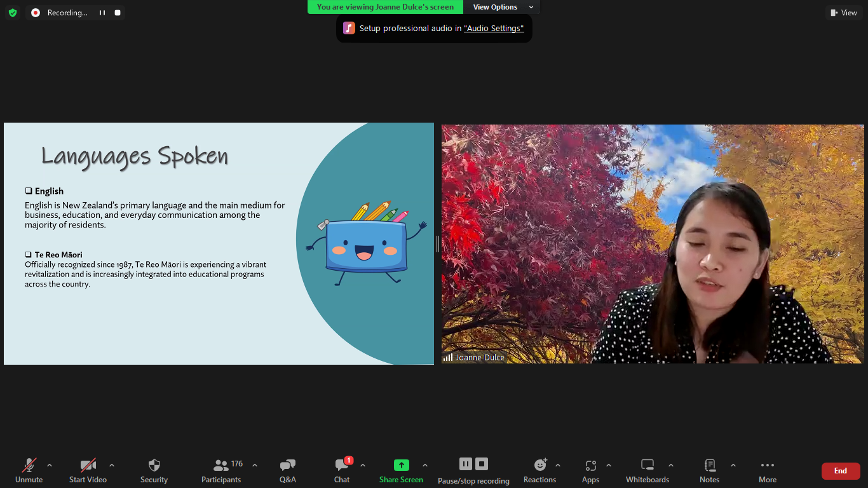Expand video options arrow beside Start Video
Viewport: 868px width, 488px height.
point(112,465)
